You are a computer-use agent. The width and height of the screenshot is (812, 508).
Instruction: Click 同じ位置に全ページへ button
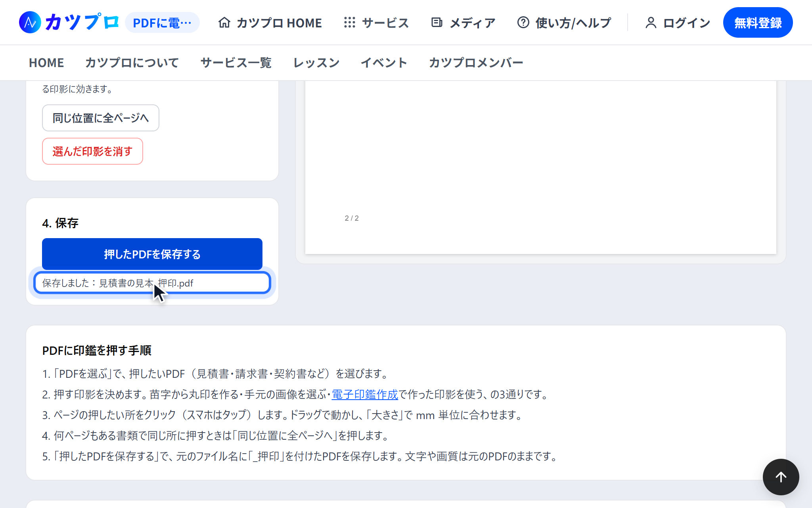point(101,118)
